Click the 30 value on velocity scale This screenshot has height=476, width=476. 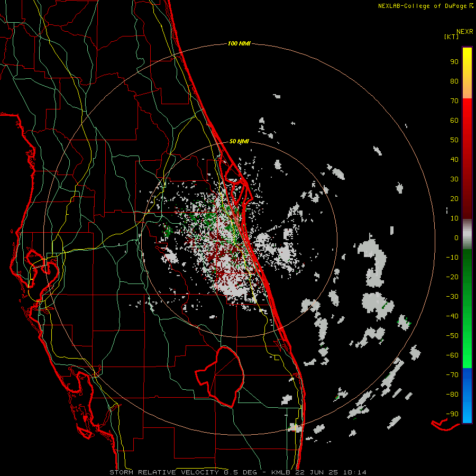point(454,179)
